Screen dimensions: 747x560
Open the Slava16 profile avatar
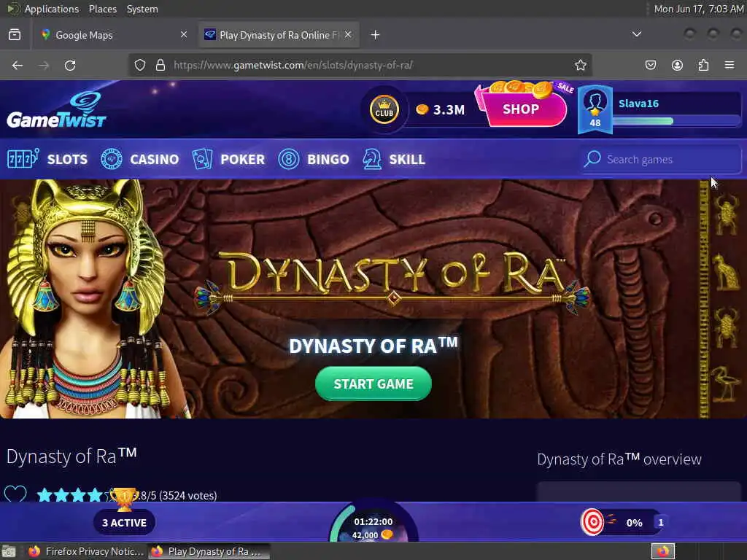(x=595, y=109)
